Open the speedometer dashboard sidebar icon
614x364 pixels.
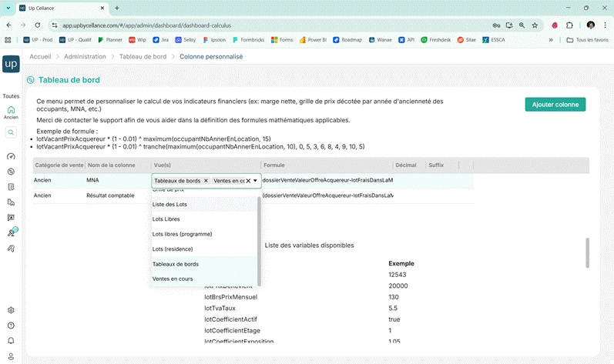coord(11,156)
